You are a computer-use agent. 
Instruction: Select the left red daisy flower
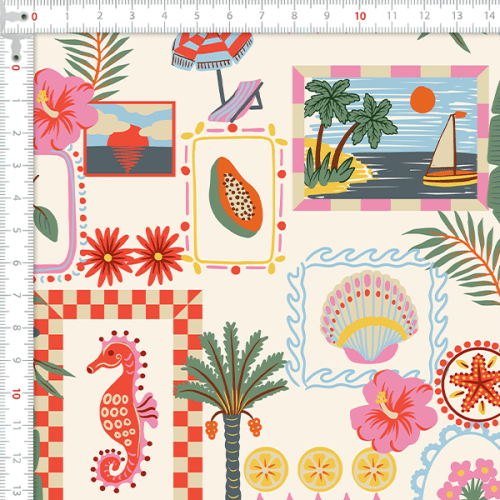point(107,256)
